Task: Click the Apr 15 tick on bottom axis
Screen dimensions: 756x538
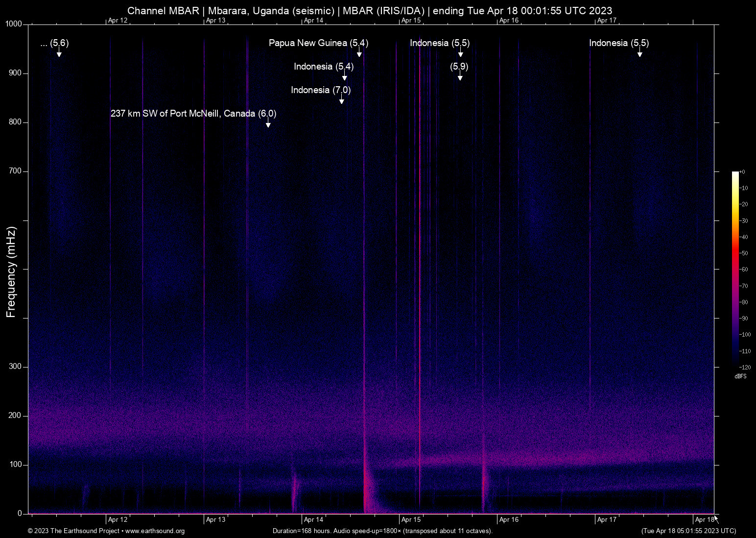Action: pos(410,519)
